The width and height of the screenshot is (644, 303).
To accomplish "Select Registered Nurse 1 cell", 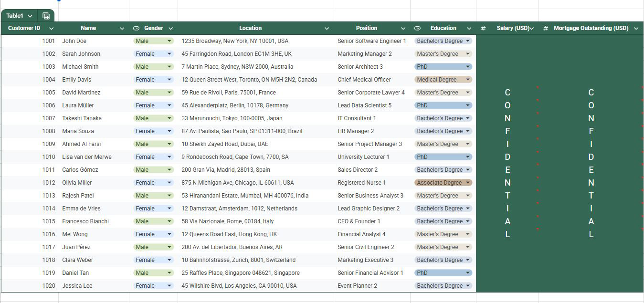I will (372, 183).
